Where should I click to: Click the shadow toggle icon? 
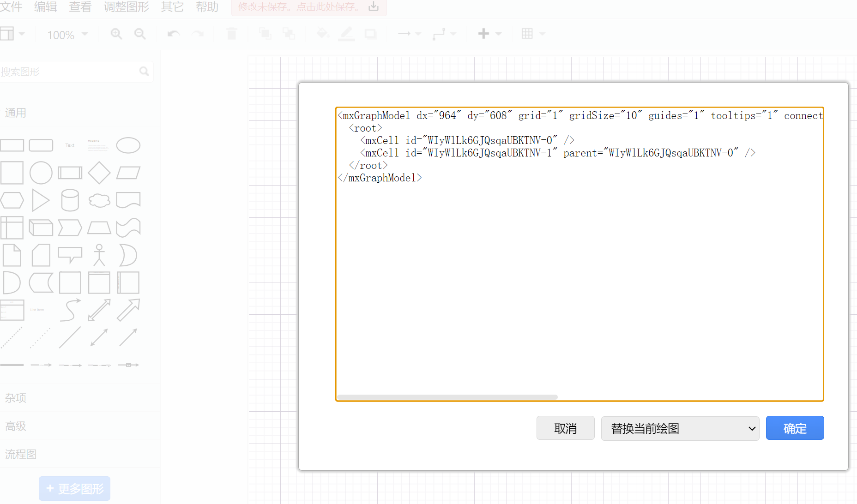(370, 34)
